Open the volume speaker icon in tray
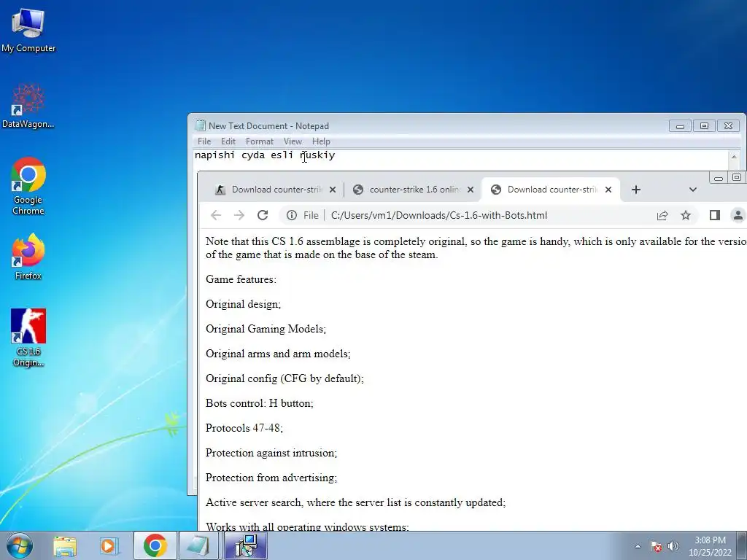This screenshot has height=560, width=747. [673, 546]
